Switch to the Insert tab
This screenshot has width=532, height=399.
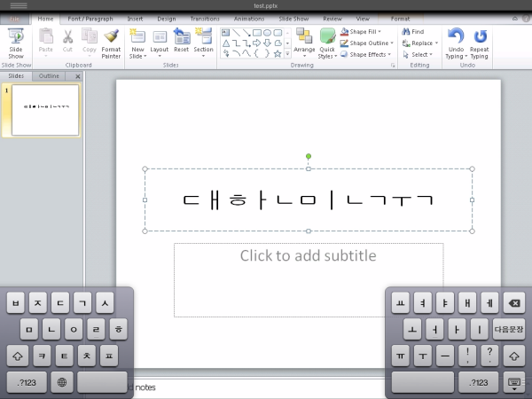(135, 19)
